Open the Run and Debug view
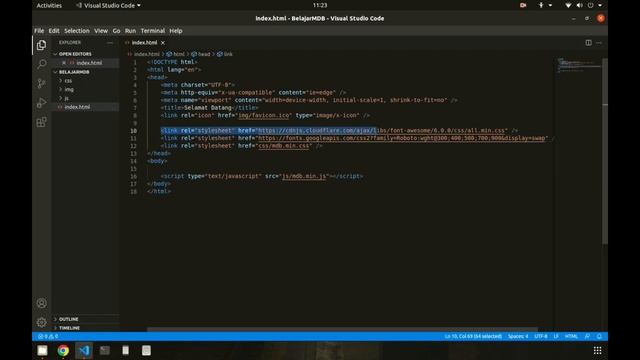 coord(41,102)
